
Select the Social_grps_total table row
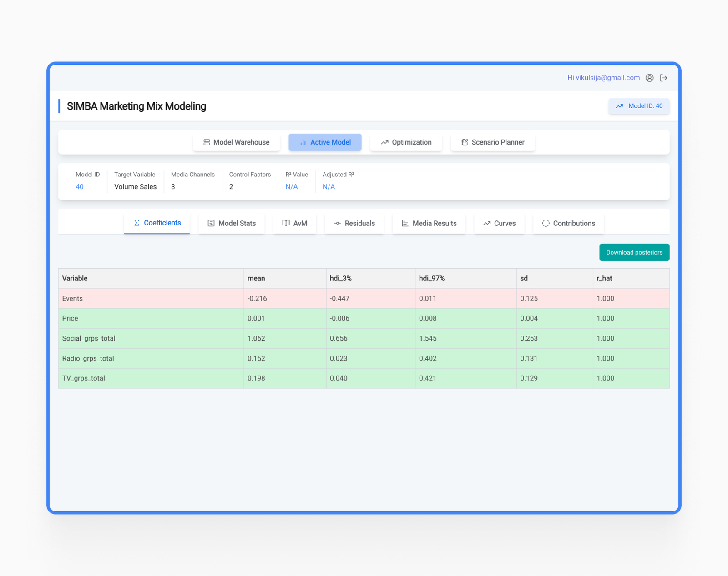(x=364, y=338)
